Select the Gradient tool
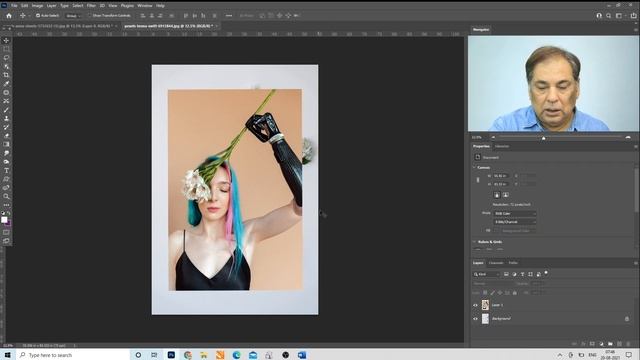Screen dimensions: 640x360 [x=6, y=144]
